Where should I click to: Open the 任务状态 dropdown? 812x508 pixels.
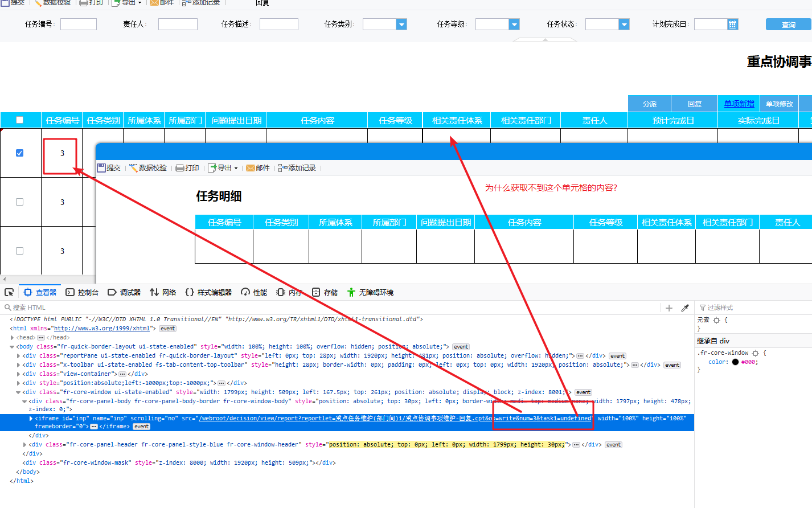624,24
